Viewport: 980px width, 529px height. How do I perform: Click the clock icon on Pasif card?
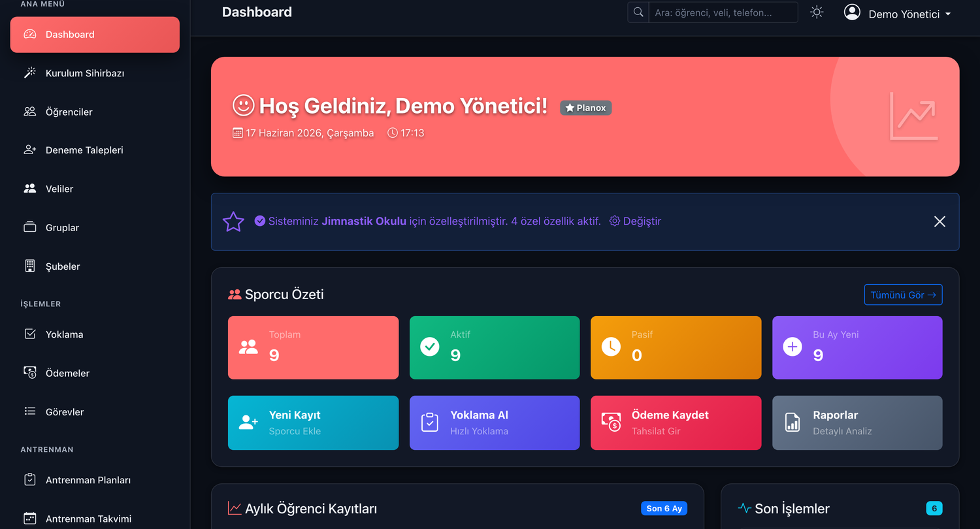pos(611,347)
